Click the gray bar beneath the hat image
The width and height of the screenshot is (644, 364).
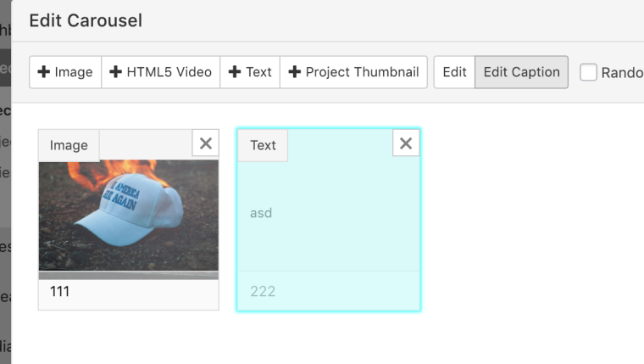click(x=128, y=275)
